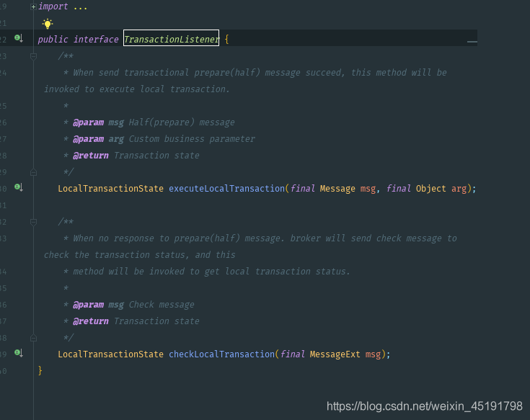
Task: Click the checkLocalTransaction method name
Action: 221,354
